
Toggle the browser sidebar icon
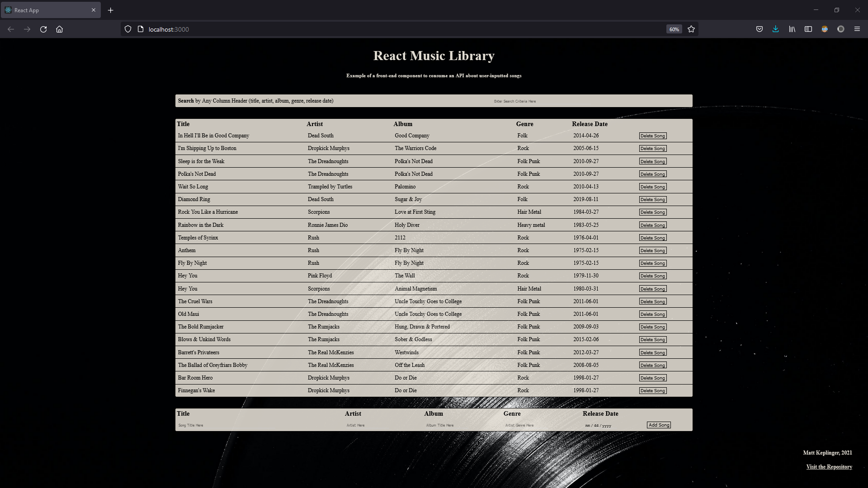point(808,29)
